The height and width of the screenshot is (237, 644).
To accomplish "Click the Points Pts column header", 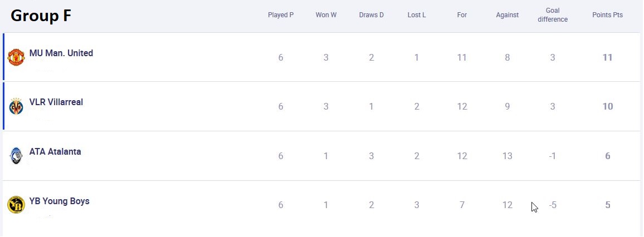I will (x=607, y=15).
